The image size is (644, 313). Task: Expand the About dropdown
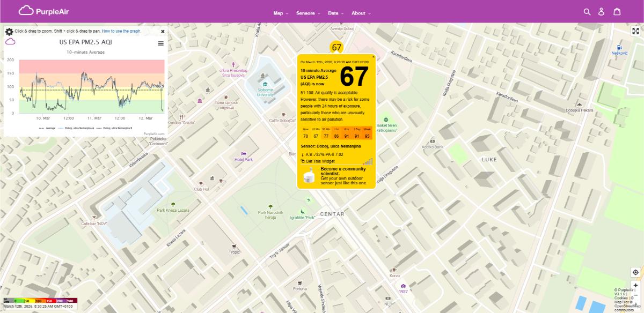point(359,13)
